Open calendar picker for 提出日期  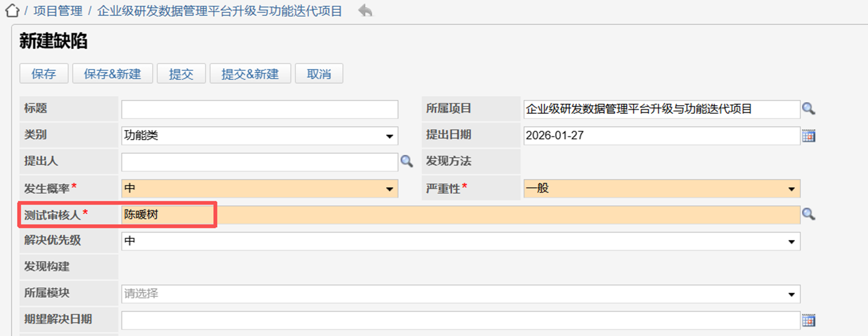tap(808, 136)
